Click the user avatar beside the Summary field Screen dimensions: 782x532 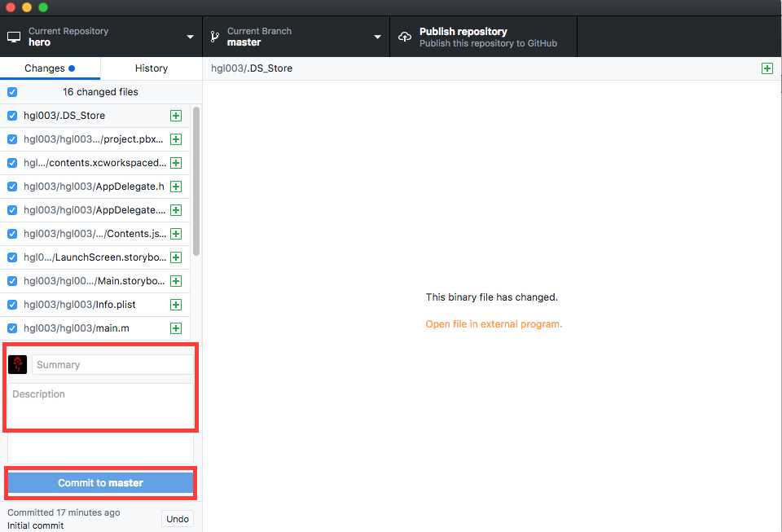point(17,364)
